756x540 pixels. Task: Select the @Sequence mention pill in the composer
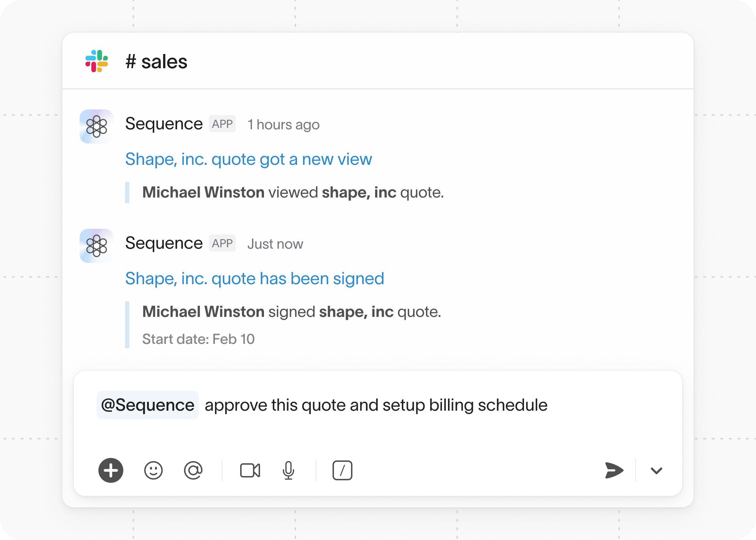coord(147,405)
